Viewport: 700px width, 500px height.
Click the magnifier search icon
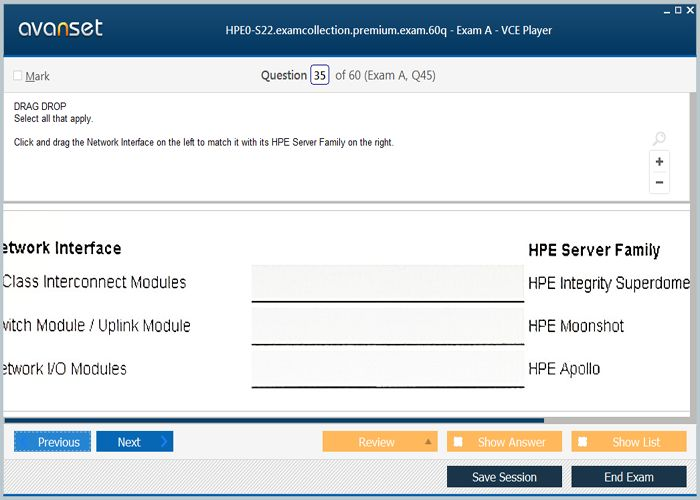tap(659, 138)
